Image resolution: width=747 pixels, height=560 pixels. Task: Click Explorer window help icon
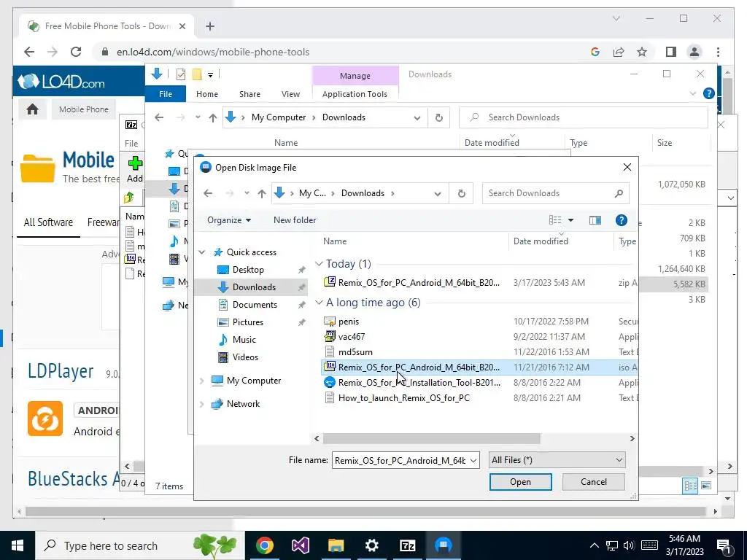point(709,93)
